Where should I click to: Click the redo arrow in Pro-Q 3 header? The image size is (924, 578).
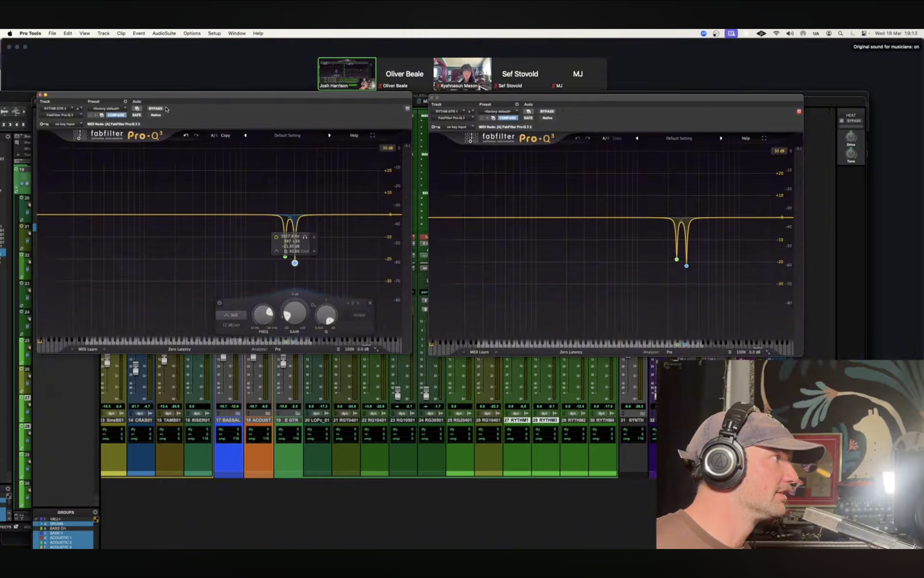[196, 135]
